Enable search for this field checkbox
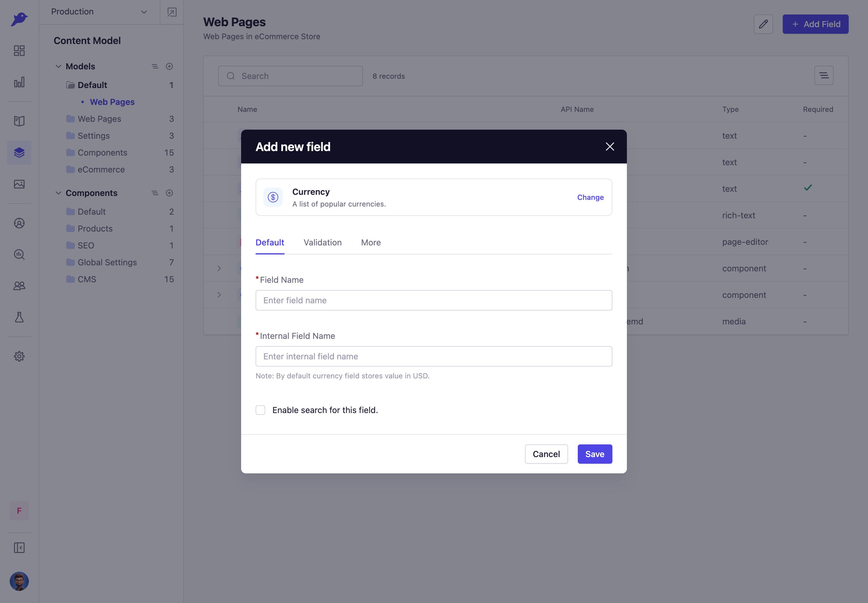The height and width of the screenshot is (603, 868). point(261,410)
